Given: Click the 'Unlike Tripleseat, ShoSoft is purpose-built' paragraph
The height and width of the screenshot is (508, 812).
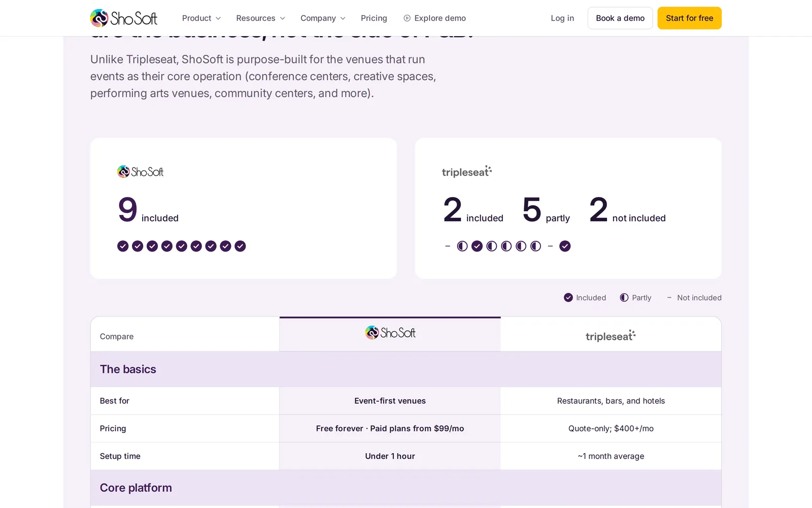Looking at the screenshot, I should click(263, 76).
